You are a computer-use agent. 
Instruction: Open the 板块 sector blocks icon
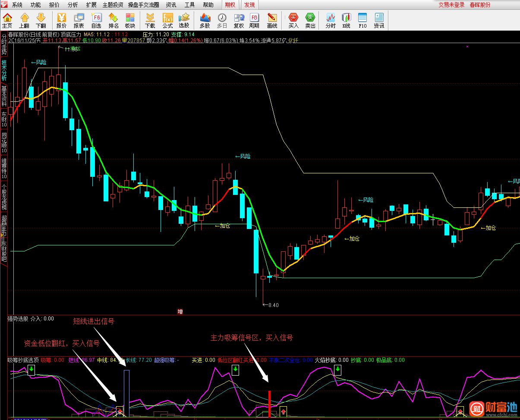[x=130, y=20]
